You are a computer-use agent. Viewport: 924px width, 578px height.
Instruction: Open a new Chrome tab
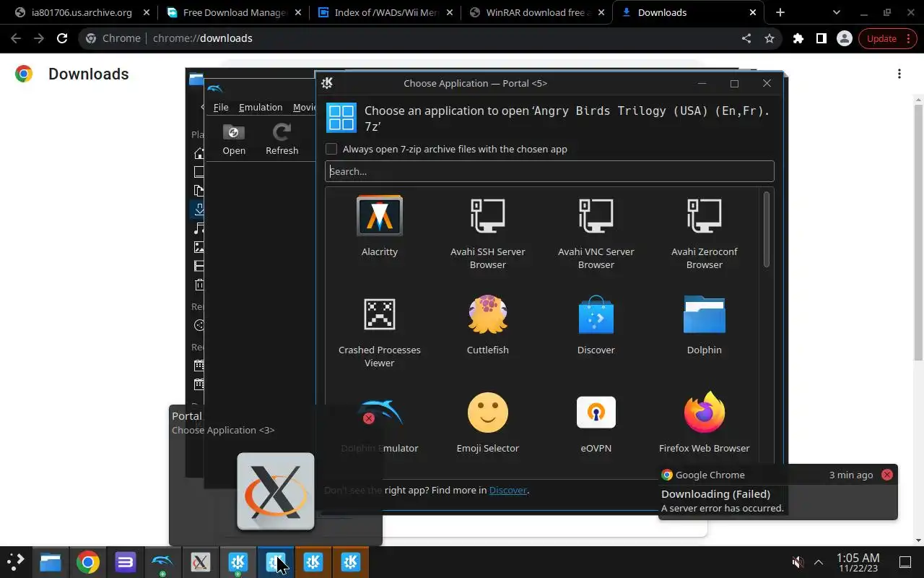[x=780, y=12]
